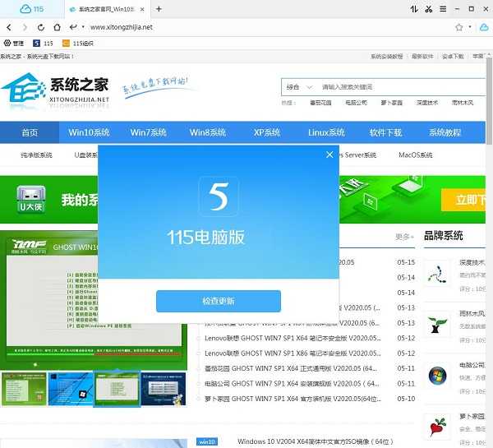Go forward to next page
Viewport: 493px width, 448px height.
pyautogui.click(x=25, y=27)
